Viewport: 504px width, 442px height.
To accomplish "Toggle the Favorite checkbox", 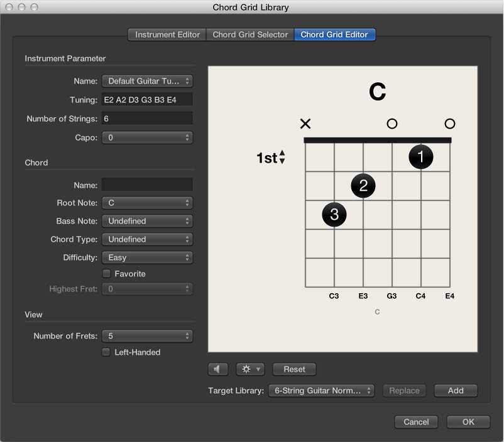I will (106, 274).
